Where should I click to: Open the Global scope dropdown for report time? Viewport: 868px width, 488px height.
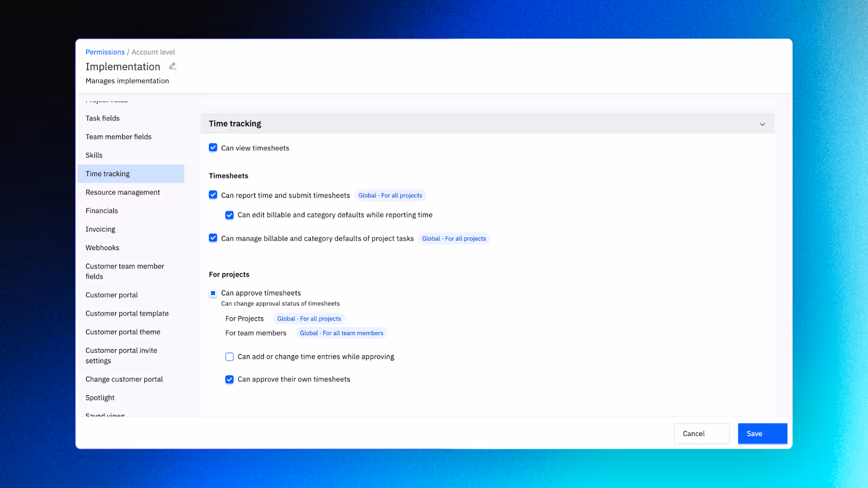390,196
